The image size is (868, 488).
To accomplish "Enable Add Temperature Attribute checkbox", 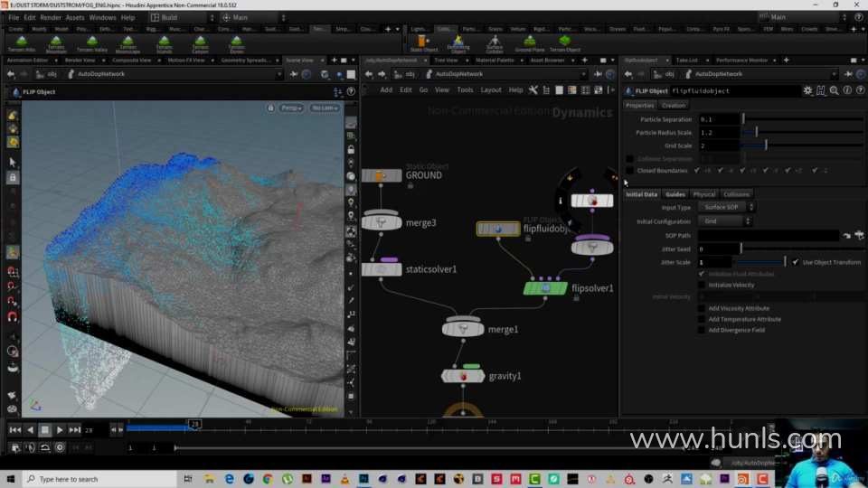I will [x=702, y=319].
